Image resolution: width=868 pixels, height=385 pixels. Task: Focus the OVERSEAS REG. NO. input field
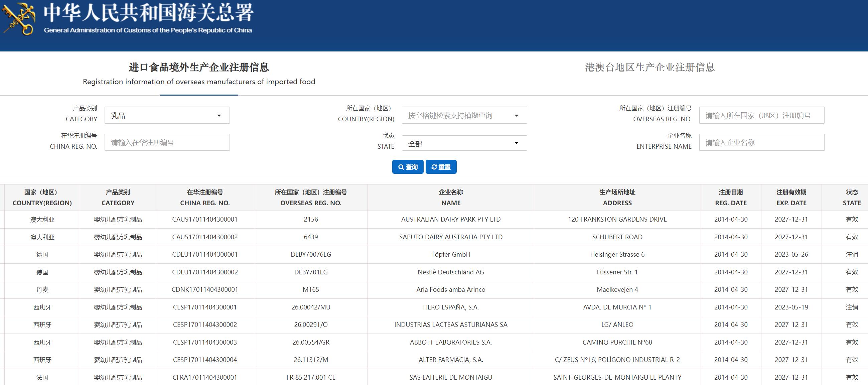(x=761, y=115)
